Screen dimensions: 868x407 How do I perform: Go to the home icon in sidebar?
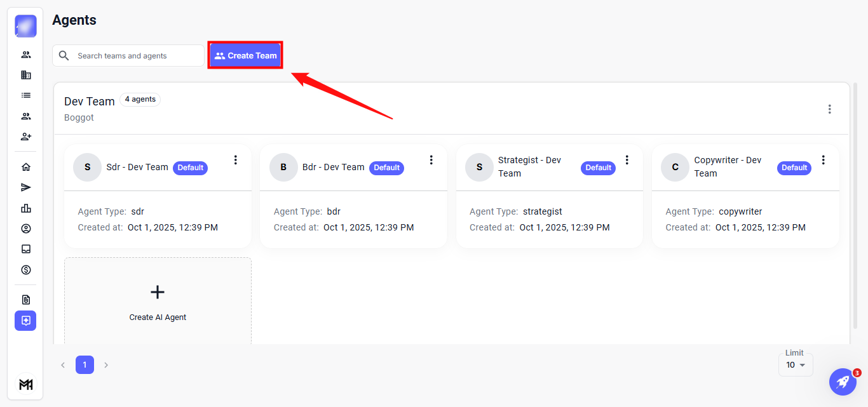coord(25,167)
